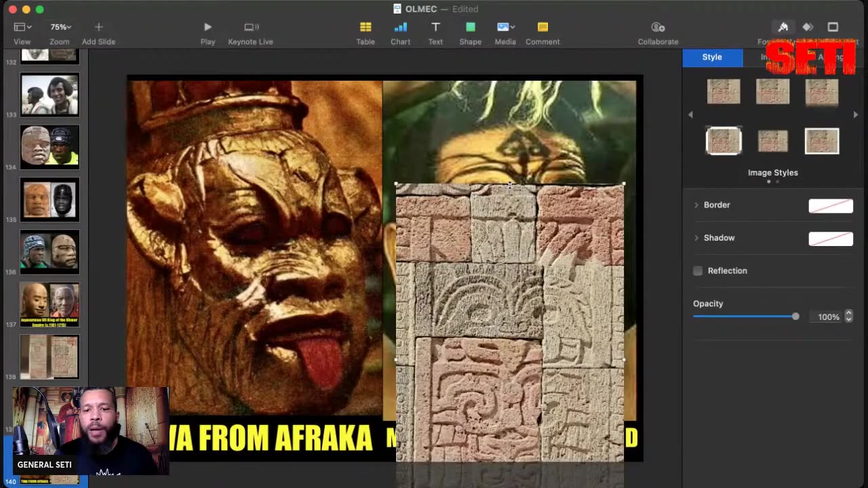
Task: Select slide 137 thumbnail in the navigator
Action: [50, 304]
